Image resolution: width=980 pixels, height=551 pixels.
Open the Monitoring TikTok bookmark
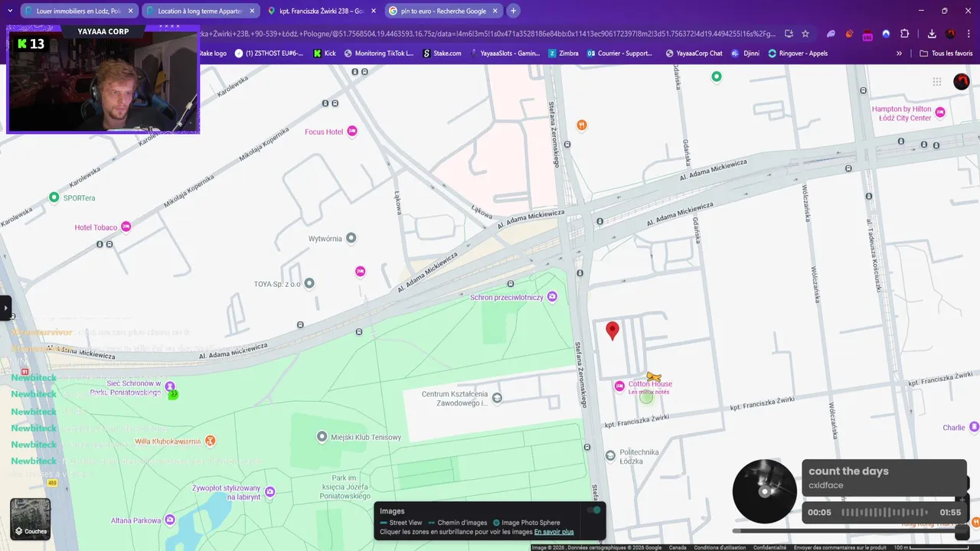[x=379, y=54]
